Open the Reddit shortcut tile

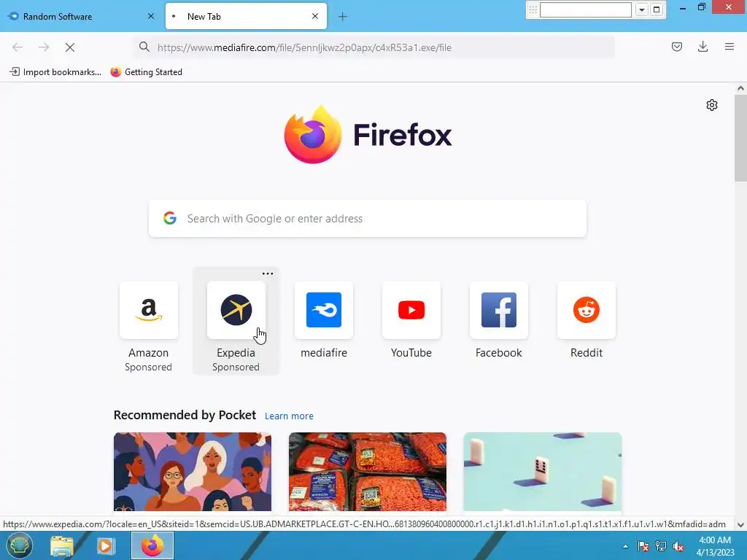pos(587,310)
